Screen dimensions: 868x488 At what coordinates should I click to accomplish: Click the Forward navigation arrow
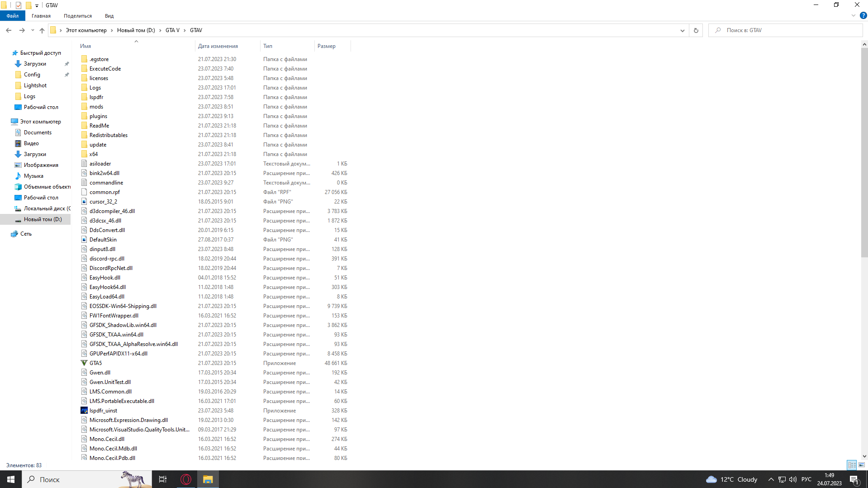pos(22,30)
